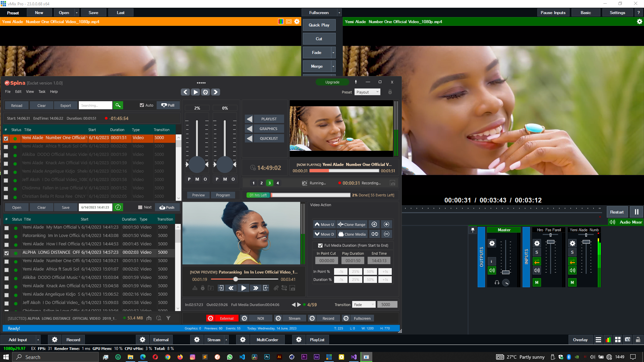Click the Quick Play button
The image size is (644, 362).
[x=319, y=25]
